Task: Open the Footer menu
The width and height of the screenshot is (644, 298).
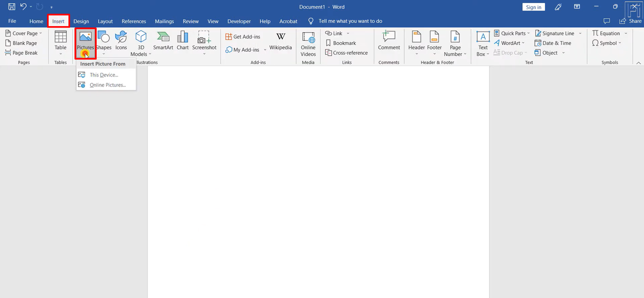Action: coord(435,43)
